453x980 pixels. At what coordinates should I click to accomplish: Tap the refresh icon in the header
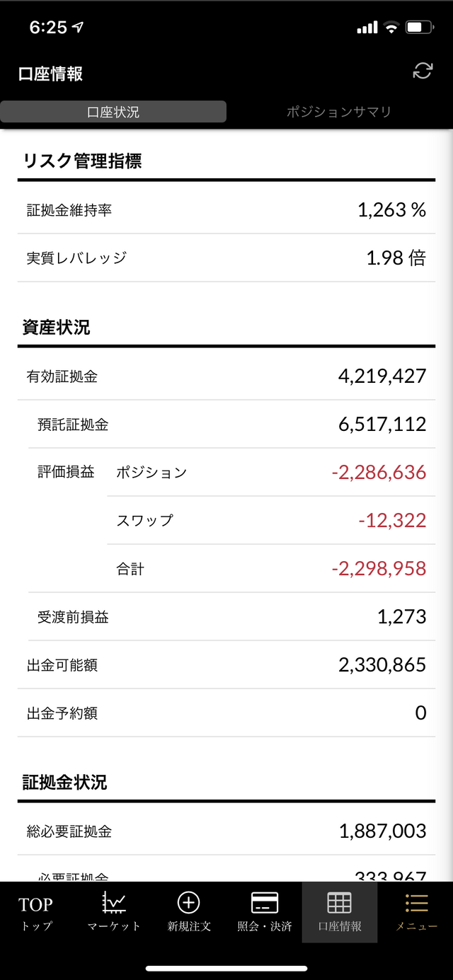coord(423,71)
